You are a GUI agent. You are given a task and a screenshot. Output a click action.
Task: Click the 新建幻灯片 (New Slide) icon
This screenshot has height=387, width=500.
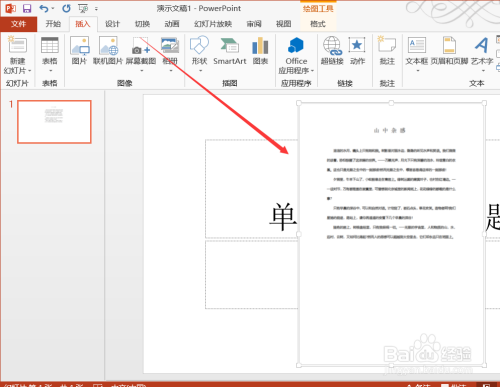click(17, 45)
